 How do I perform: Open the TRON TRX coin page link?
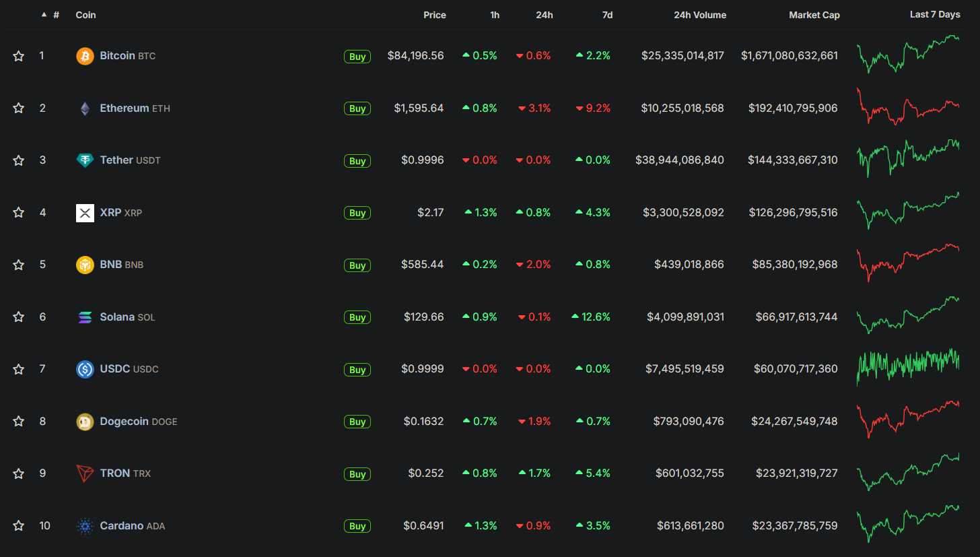pos(125,473)
